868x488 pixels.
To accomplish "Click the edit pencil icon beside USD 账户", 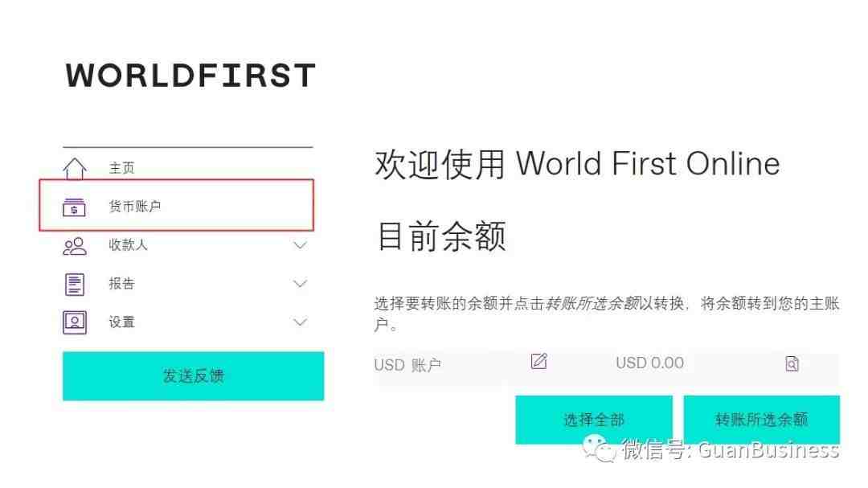I will (x=538, y=362).
